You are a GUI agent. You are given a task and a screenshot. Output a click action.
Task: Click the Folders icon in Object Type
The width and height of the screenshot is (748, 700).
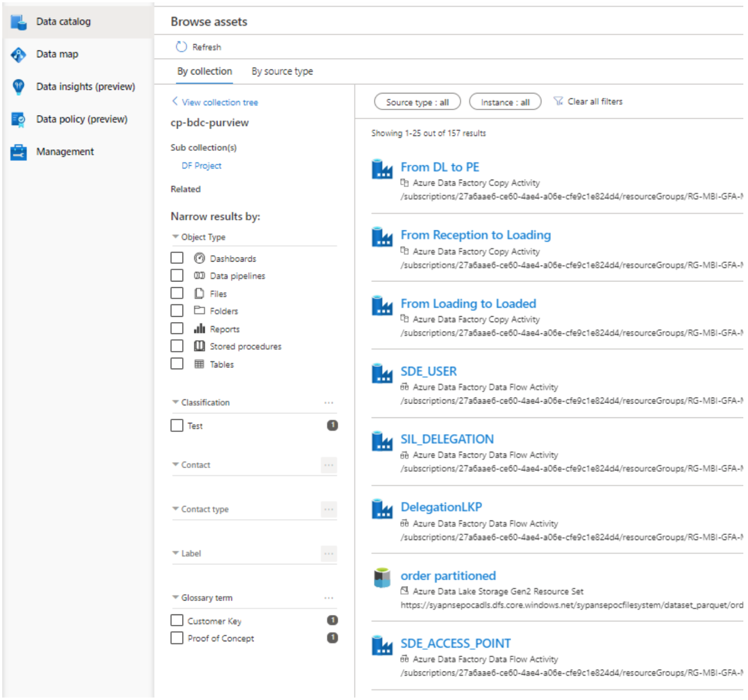click(200, 310)
